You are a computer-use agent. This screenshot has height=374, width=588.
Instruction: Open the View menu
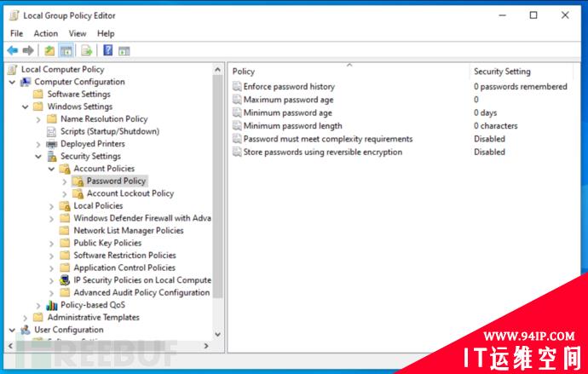click(78, 33)
